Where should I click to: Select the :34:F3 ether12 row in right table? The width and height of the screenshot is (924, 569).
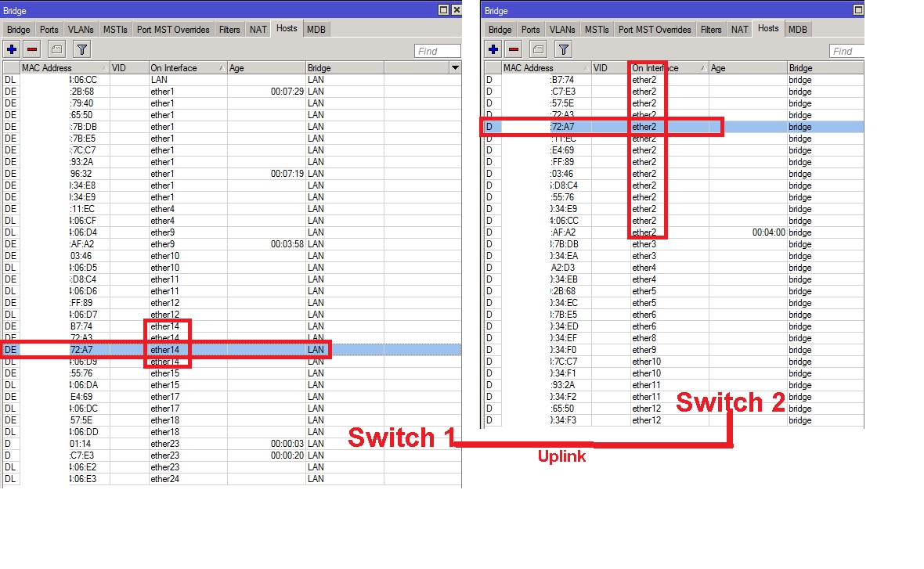click(x=674, y=420)
